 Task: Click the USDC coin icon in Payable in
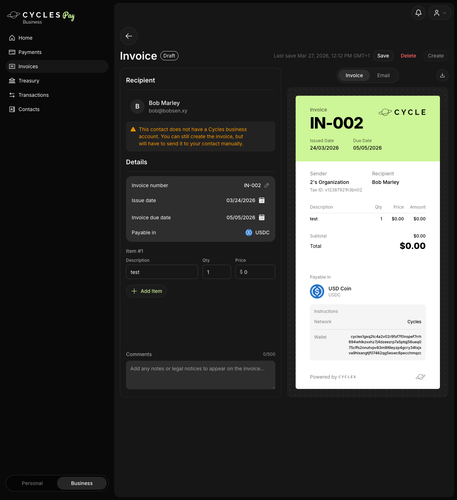click(x=249, y=233)
